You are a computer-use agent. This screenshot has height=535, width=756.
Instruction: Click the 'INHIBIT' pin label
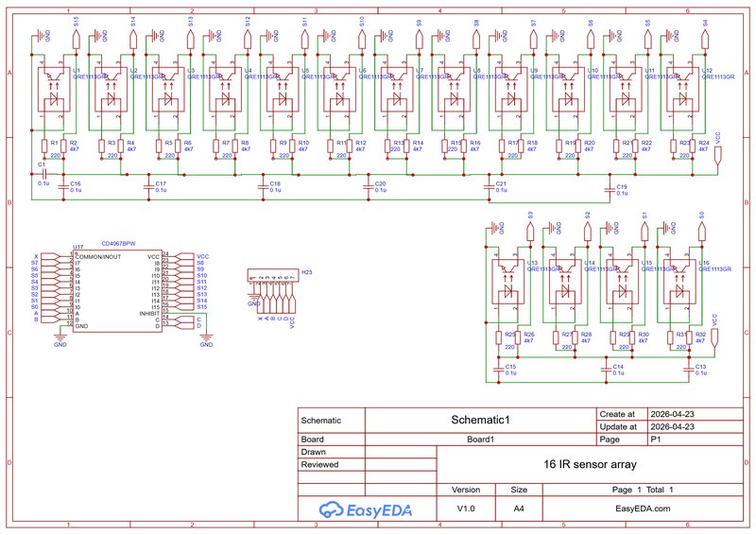pyautogui.click(x=149, y=314)
